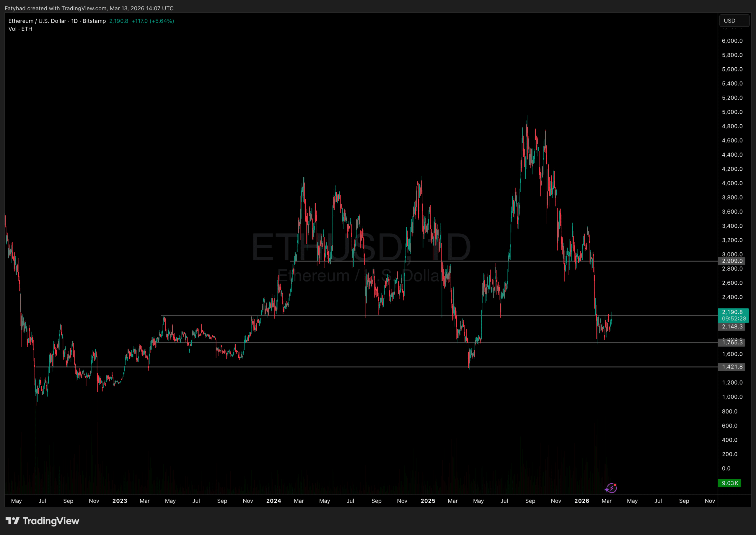Select the 1,421.8 horizontal line label

731,367
